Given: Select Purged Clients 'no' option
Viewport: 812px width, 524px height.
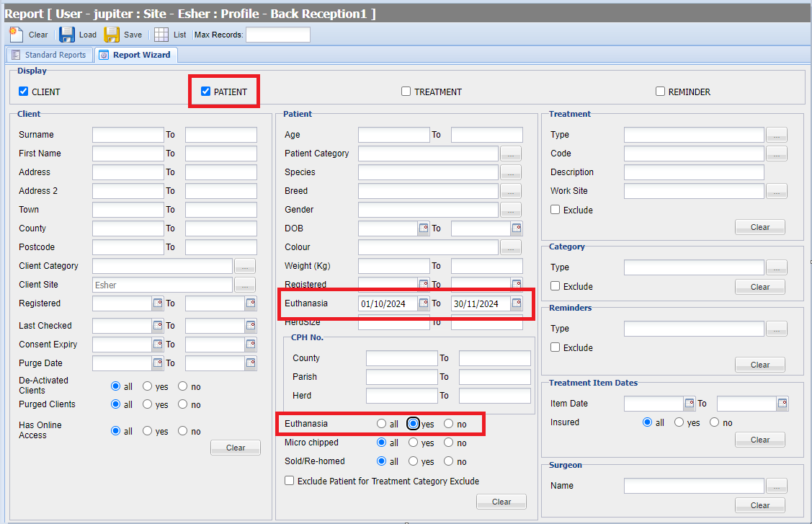Looking at the screenshot, I should point(183,404).
